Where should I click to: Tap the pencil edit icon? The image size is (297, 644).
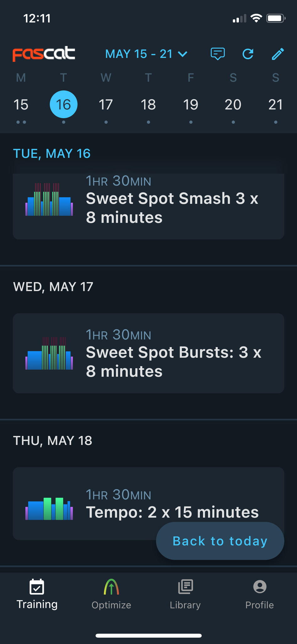click(278, 54)
